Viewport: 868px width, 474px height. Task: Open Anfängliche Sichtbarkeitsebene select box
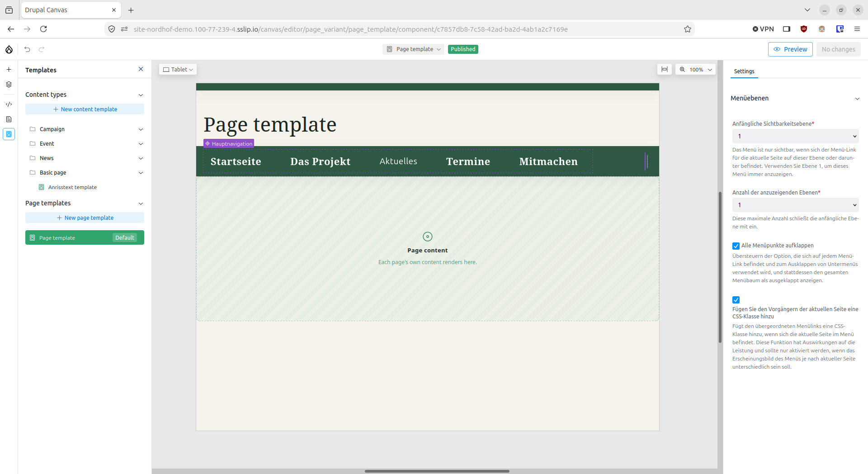(x=795, y=136)
